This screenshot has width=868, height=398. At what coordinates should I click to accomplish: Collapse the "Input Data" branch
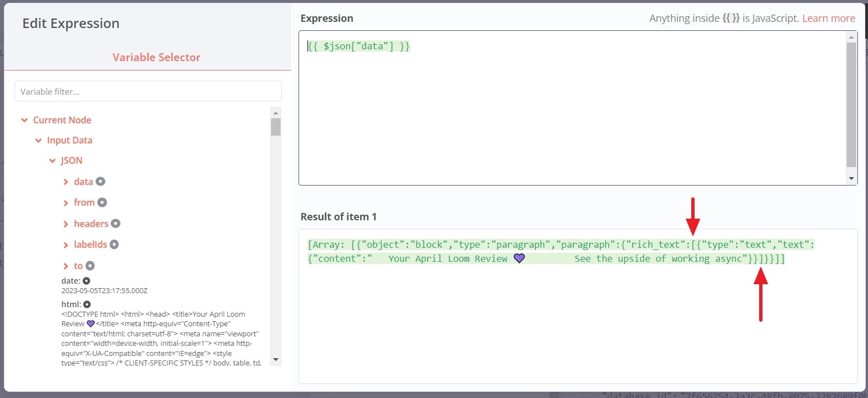[x=38, y=140]
